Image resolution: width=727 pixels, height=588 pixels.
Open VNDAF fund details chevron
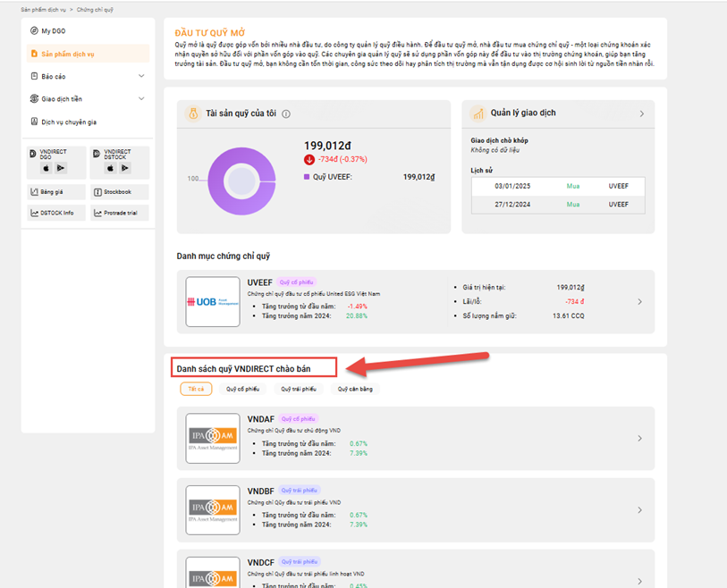[x=640, y=439]
